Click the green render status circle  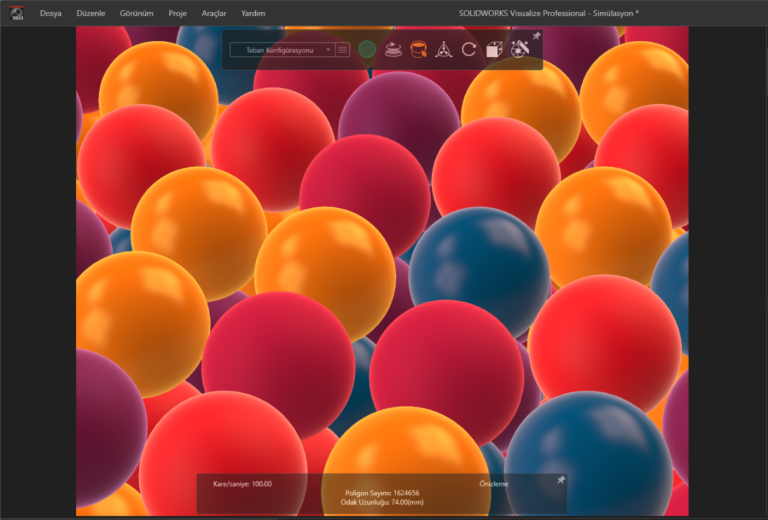coord(367,49)
